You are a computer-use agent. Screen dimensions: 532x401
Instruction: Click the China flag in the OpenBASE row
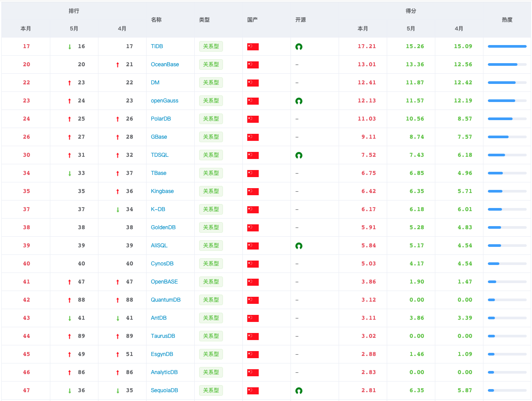(253, 282)
